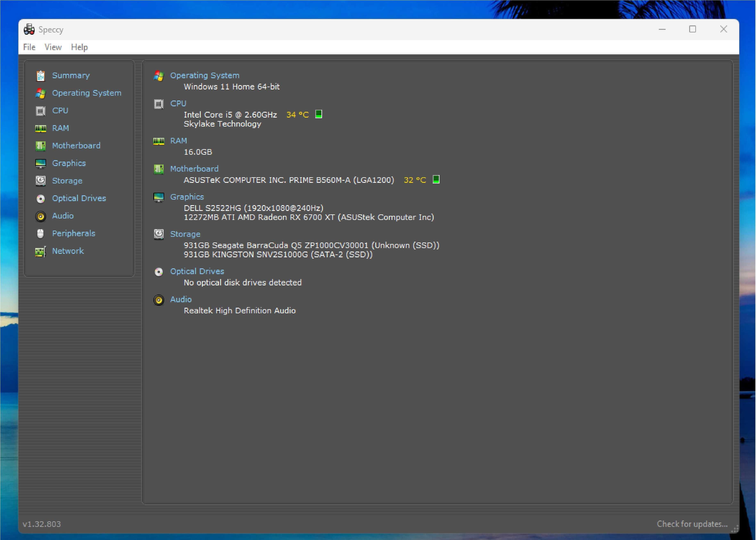Click the Audio speaker icon in sidebar
The height and width of the screenshot is (540, 756).
[x=41, y=216]
